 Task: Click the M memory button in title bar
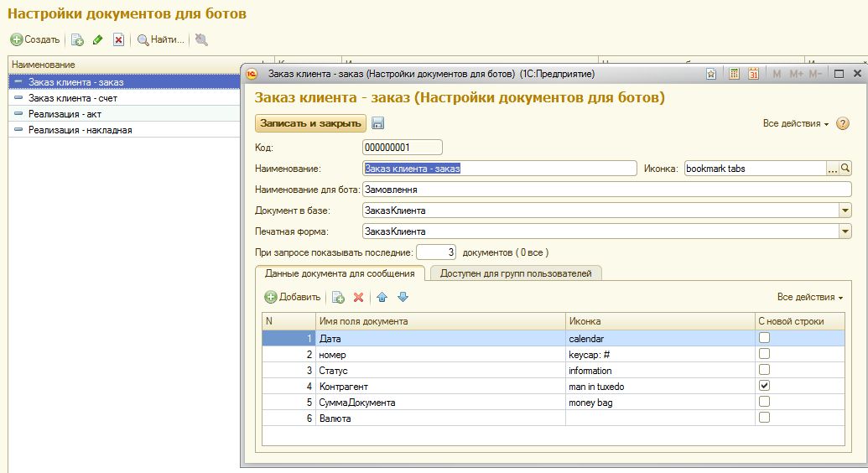click(777, 74)
